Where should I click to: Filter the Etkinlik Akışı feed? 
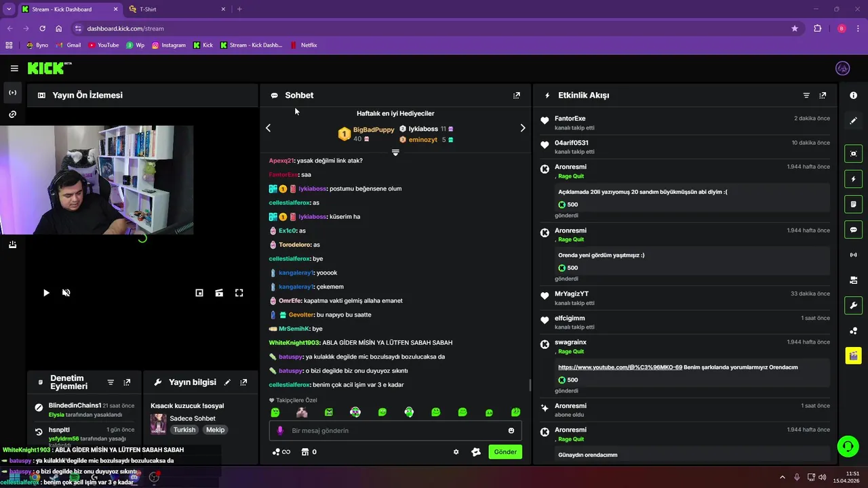click(806, 96)
